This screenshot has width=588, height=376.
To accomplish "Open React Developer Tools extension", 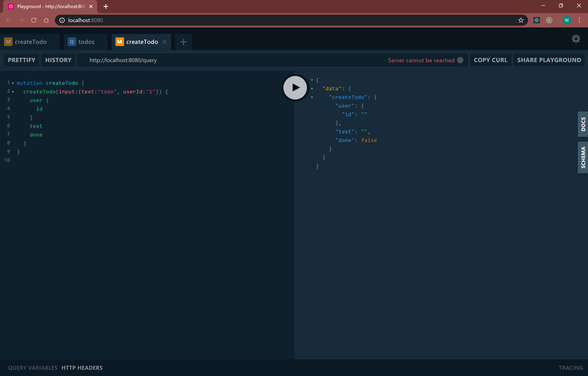I will (x=537, y=20).
